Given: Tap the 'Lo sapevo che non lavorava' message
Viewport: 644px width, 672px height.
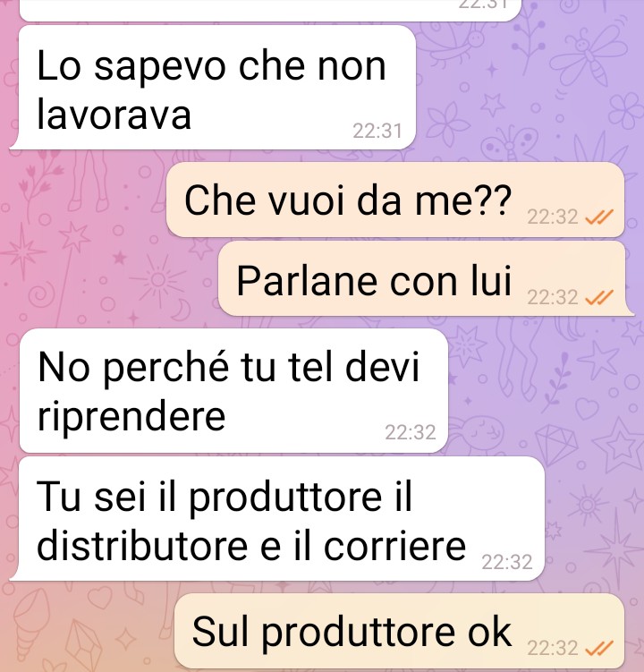Looking at the screenshot, I should coord(213,88).
